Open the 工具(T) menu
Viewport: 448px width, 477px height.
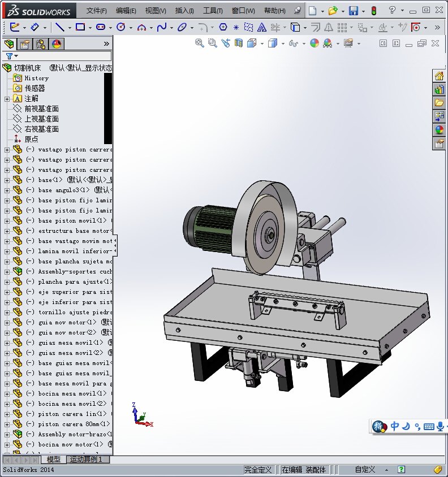(x=213, y=11)
